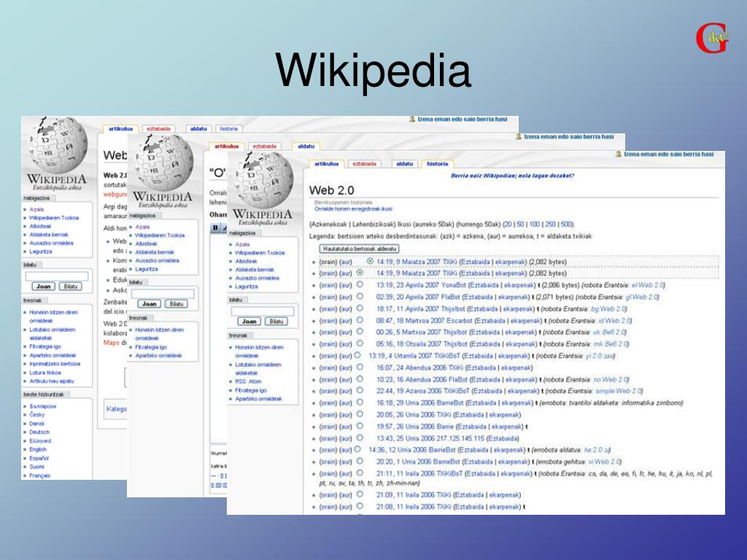
Task: Open Artikulu hau aipatu in back window
Action: (52, 381)
